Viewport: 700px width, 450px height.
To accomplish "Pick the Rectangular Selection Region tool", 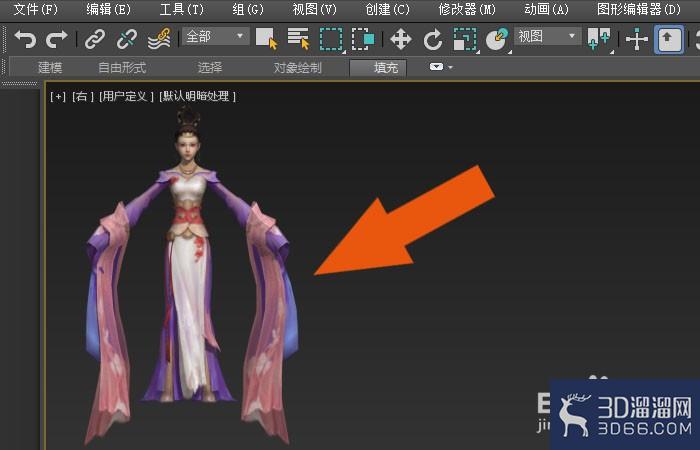I will click(331, 39).
